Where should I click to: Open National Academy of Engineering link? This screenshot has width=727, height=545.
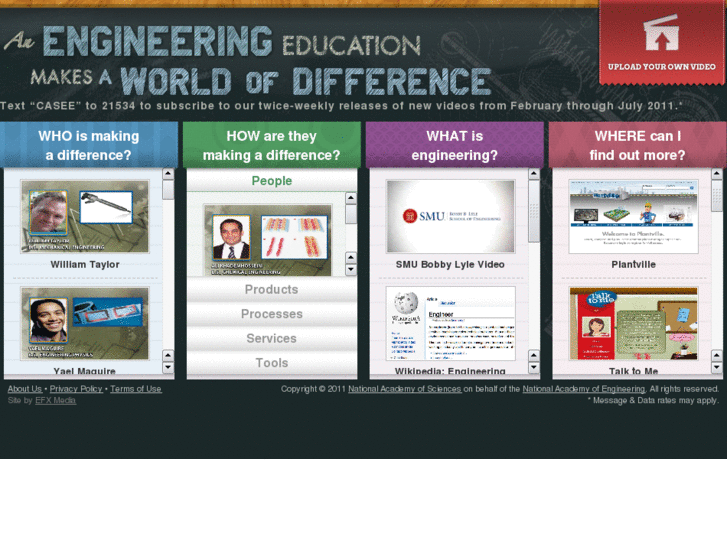(584, 389)
